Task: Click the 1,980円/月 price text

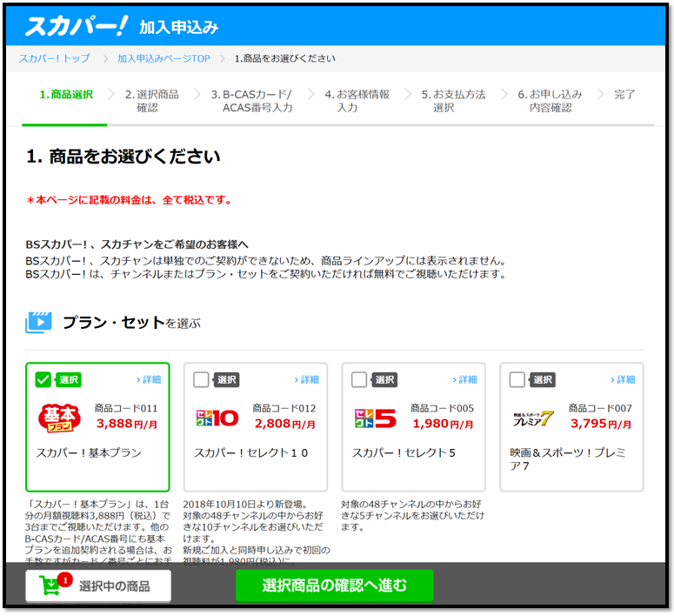Action: coord(443,424)
